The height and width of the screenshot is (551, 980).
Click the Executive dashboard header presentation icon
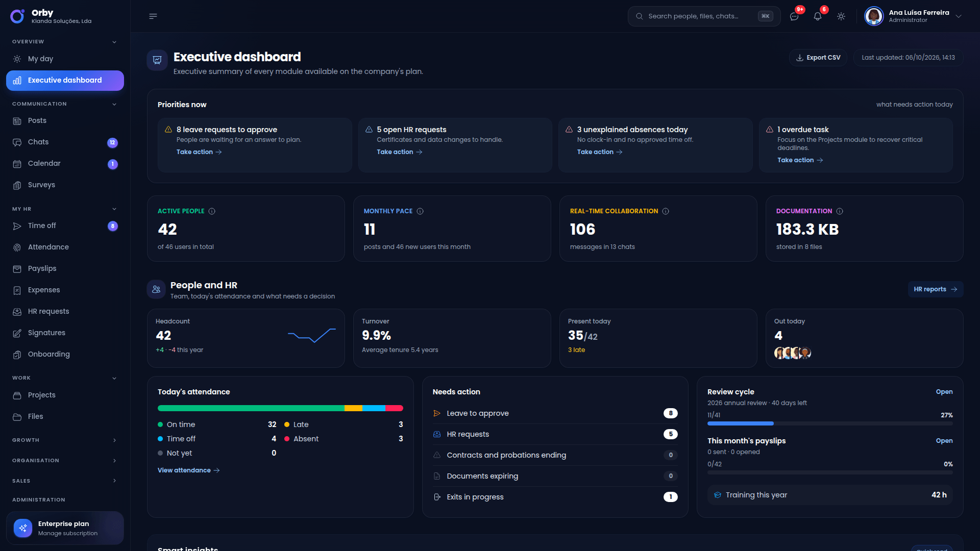click(157, 60)
